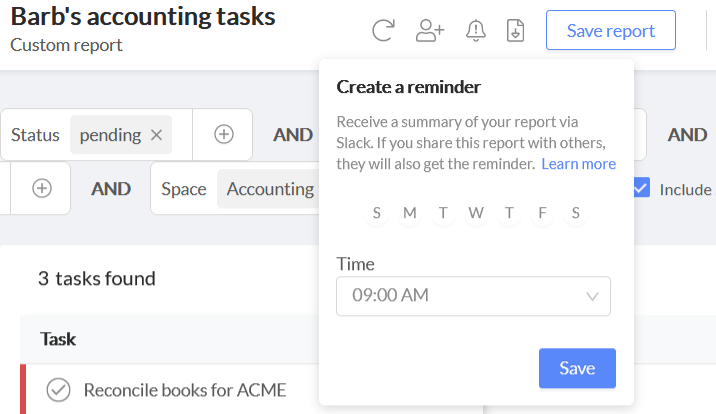Image resolution: width=716 pixels, height=414 pixels.
Task: Toggle Monday reminder day
Action: point(410,212)
